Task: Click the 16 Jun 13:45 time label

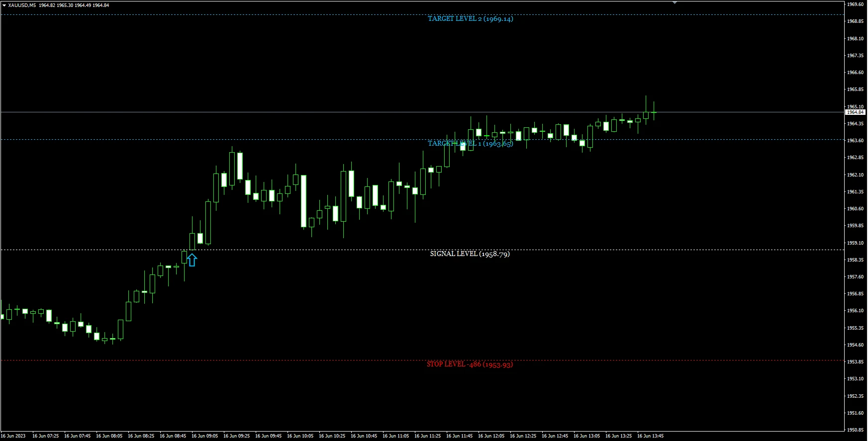Action: click(650, 436)
